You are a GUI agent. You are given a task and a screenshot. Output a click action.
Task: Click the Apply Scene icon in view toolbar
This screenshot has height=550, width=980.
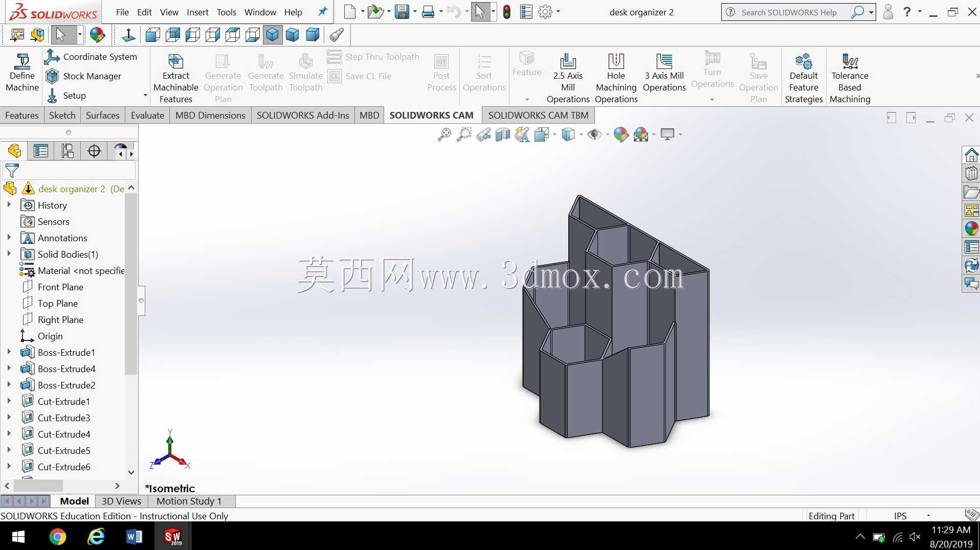coord(640,134)
